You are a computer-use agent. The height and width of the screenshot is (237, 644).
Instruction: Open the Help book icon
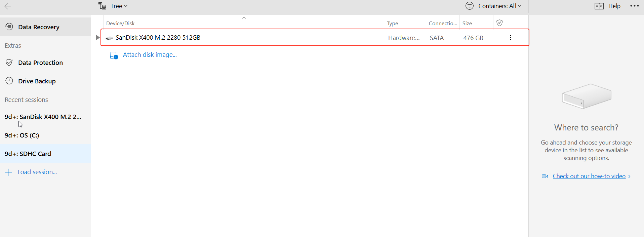click(x=599, y=6)
